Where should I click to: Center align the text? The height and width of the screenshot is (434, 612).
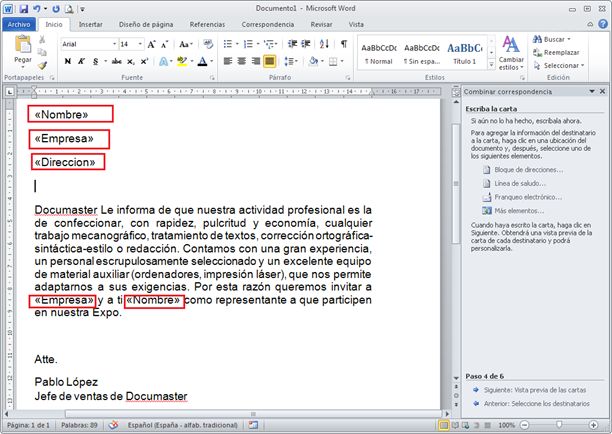coord(242,61)
